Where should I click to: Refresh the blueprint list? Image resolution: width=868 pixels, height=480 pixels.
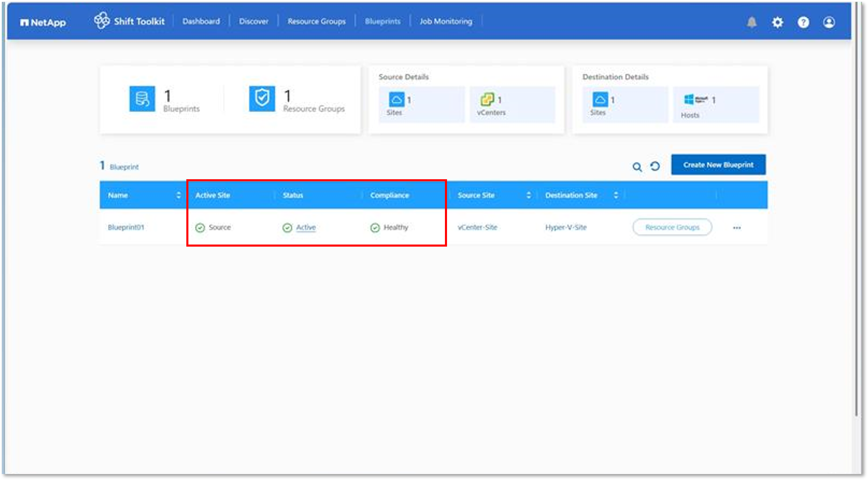coord(655,166)
